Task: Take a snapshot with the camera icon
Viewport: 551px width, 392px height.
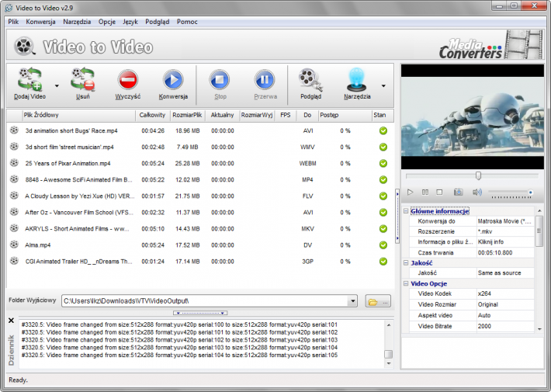Action: [458, 193]
